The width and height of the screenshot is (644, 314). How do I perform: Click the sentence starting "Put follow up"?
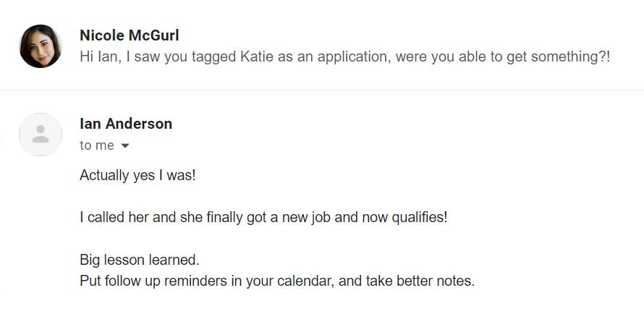click(x=277, y=281)
